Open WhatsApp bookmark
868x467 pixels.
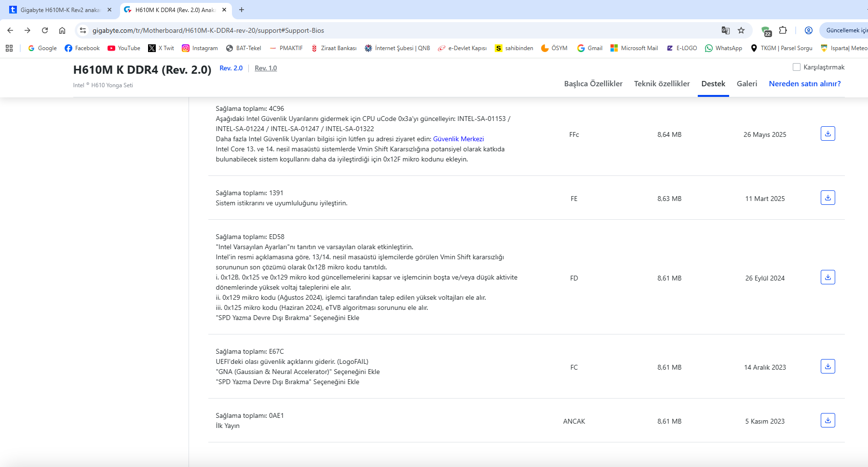[x=723, y=48]
